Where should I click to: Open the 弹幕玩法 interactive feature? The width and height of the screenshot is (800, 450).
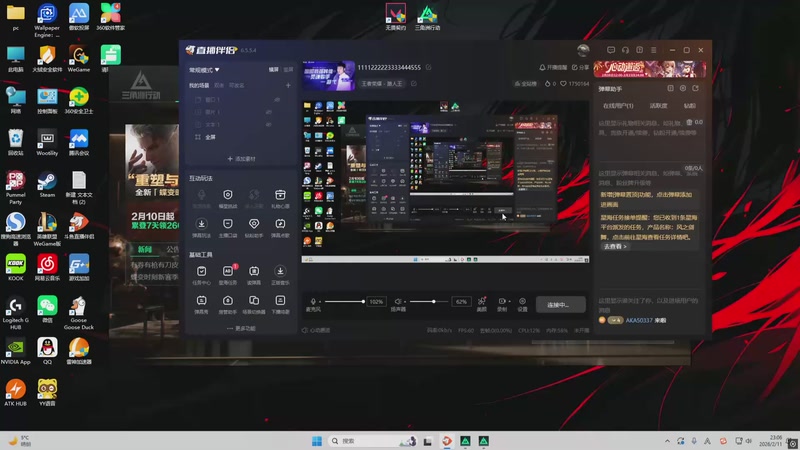tap(202, 228)
